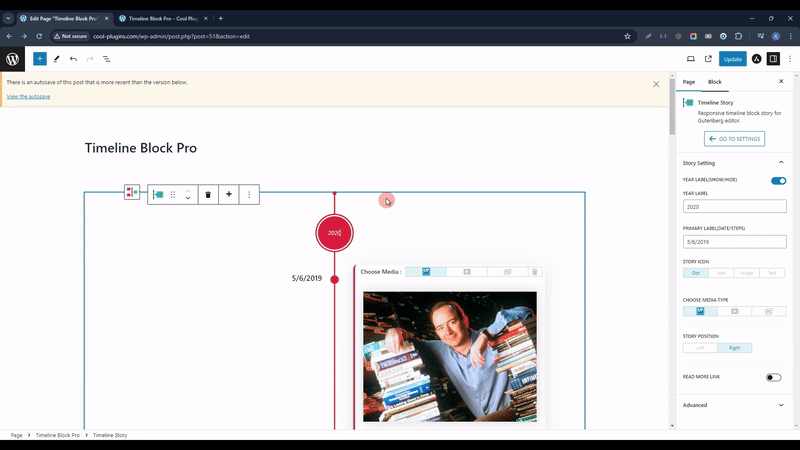
Task: Expand the Advanced section
Action: click(x=781, y=405)
